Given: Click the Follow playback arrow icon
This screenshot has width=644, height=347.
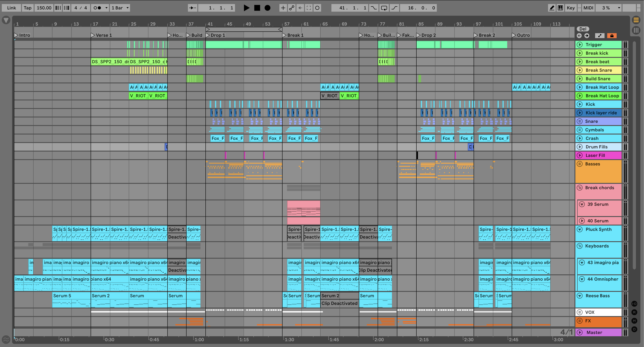Looking at the screenshot, I should 192,8.
